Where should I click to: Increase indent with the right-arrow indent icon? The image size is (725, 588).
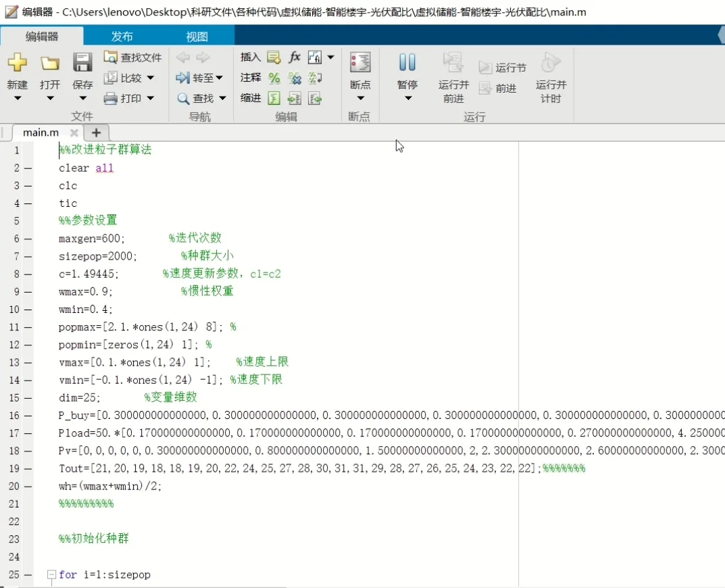(295, 99)
